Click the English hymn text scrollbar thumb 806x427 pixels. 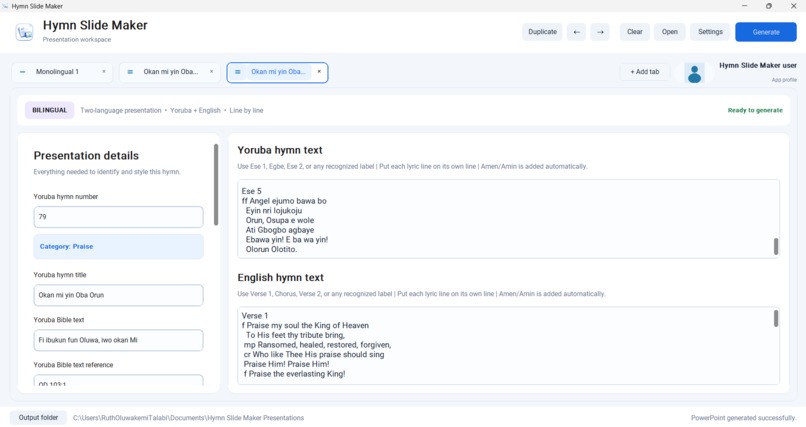pyautogui.click(x=776, y=319)
